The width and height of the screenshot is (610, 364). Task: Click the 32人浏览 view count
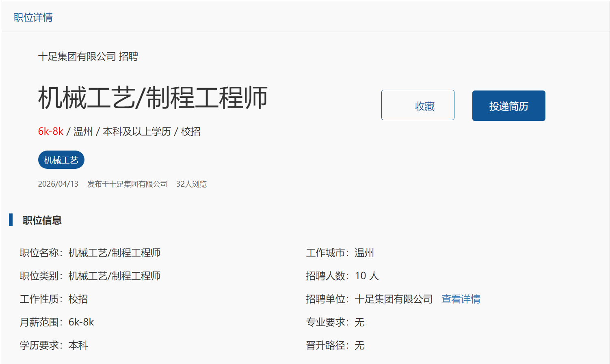191,184
